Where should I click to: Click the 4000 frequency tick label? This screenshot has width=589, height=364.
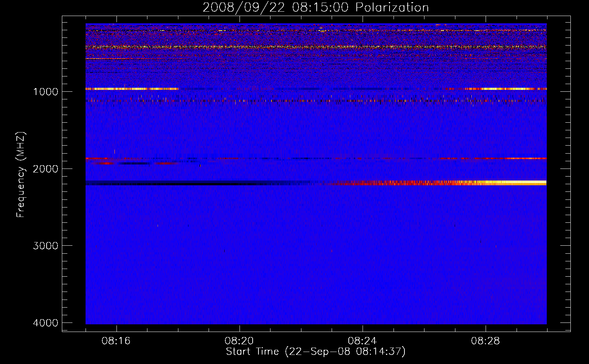point(46,323)
